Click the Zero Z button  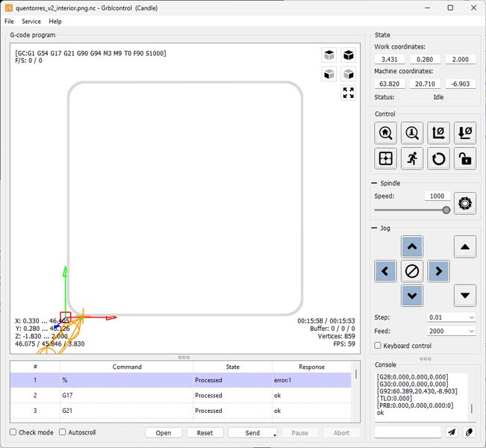point(465,133)
